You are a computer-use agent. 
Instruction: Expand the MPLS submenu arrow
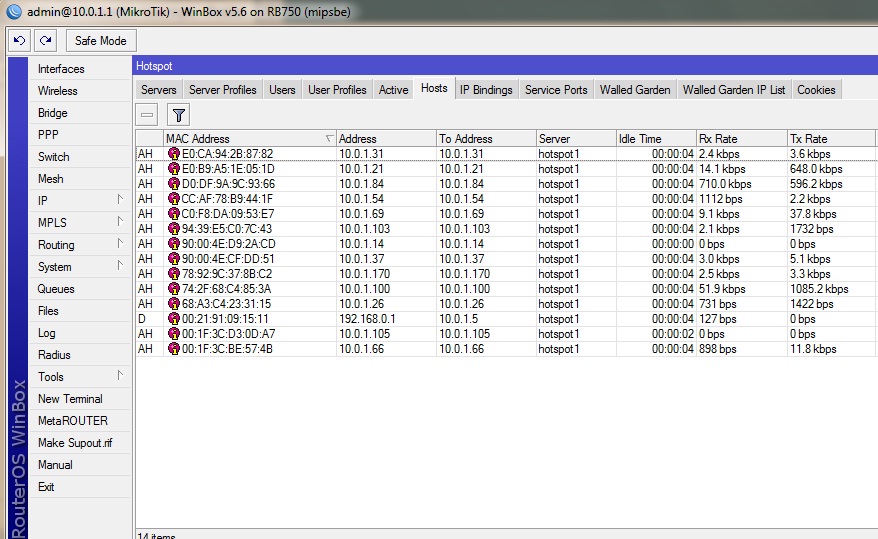coord(120,221)
